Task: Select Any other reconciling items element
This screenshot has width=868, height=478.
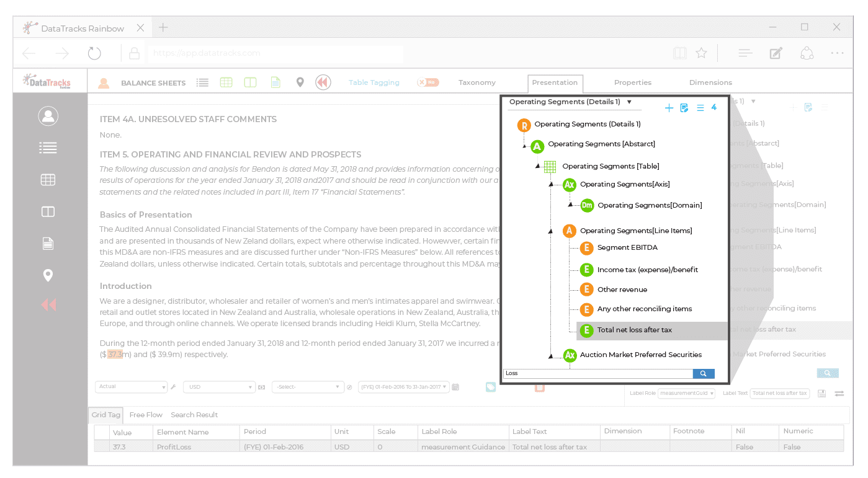Action: pos(645,309)
